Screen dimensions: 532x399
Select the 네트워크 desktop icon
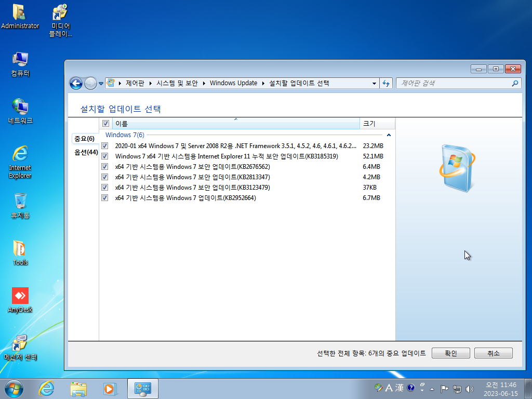tap(20, 111)
